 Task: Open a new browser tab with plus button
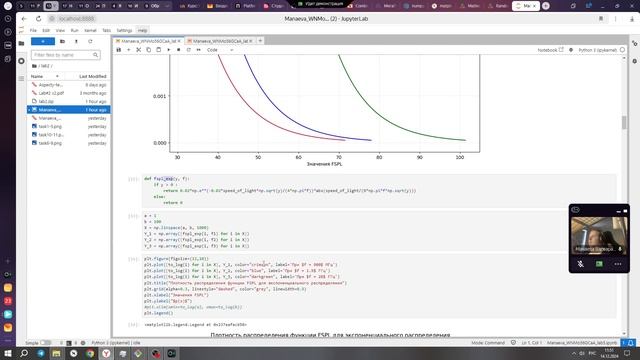tap(546, 6)
